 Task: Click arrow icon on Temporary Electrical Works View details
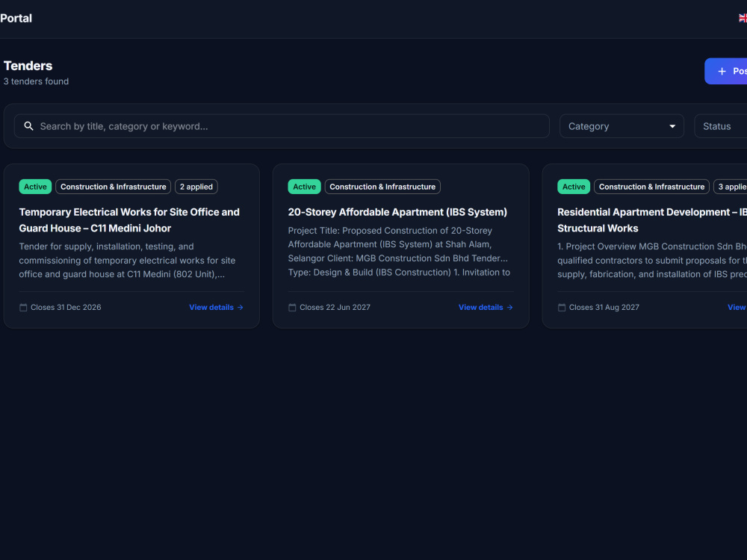[x=240, y=307]
